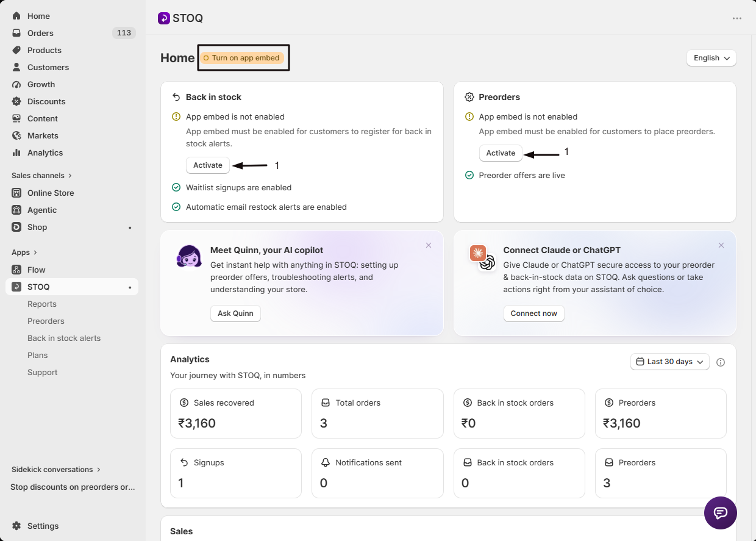Open the Sales recovered ₹3,160 card
756x541 pixels.
pyautogui.click(x=236, y=414)
